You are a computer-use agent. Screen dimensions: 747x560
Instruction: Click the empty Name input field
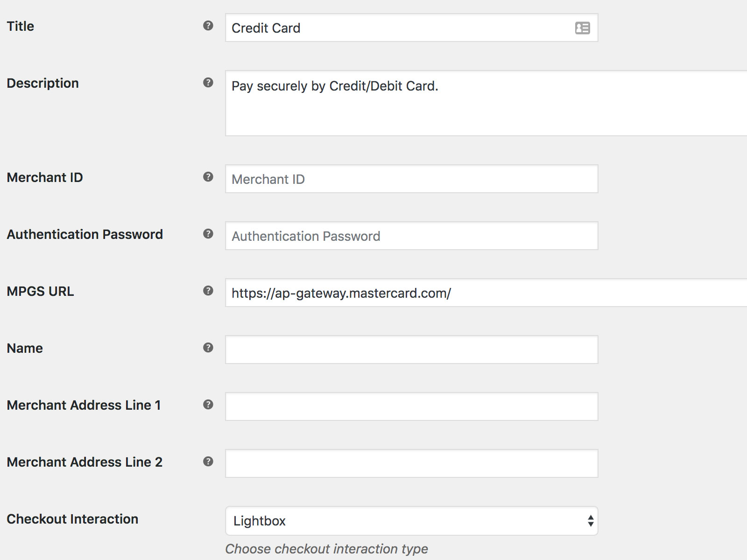411,350
